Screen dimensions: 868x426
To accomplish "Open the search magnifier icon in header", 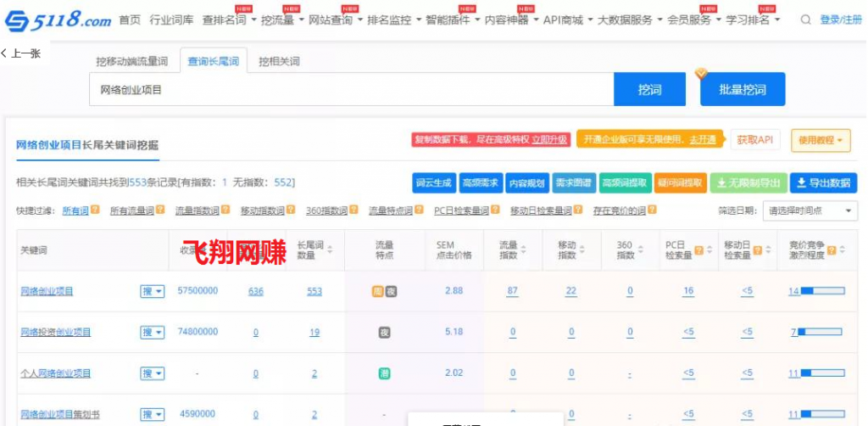I will coord(806,20).
